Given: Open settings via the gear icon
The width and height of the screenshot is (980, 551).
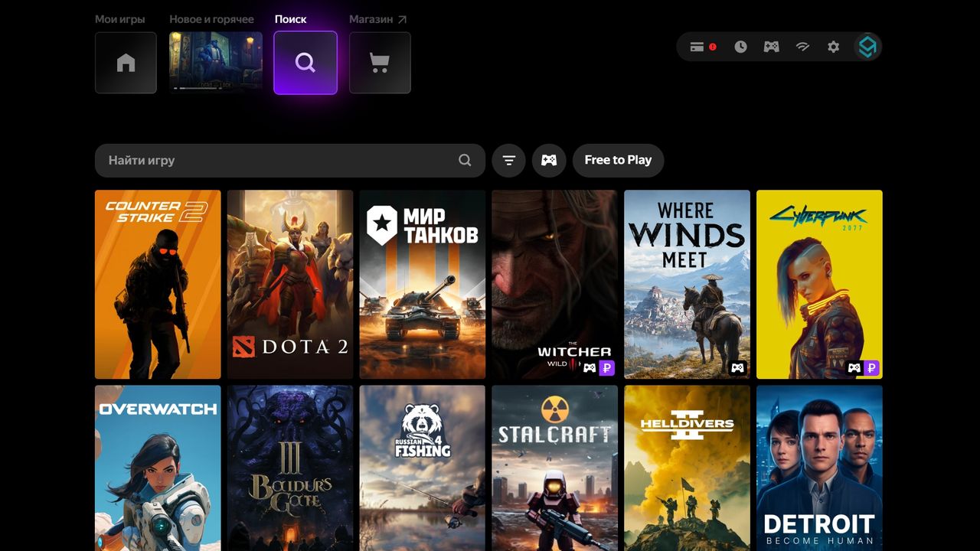Looking at the screenshot, I should [x=834, y=47].
